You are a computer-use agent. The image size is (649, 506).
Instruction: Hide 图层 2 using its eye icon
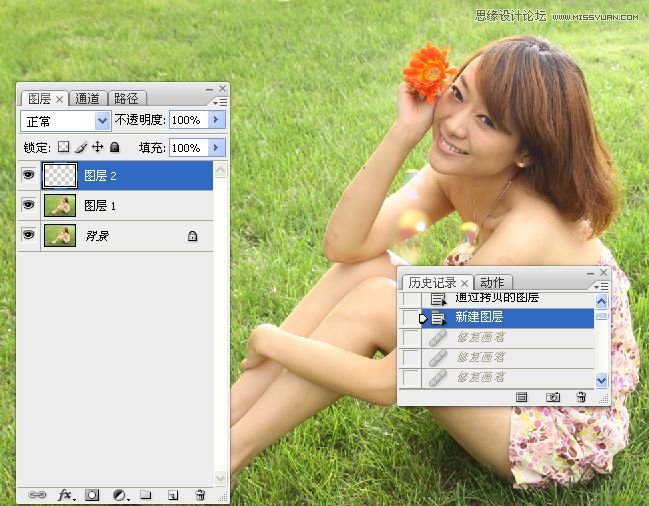pos(29,176)
